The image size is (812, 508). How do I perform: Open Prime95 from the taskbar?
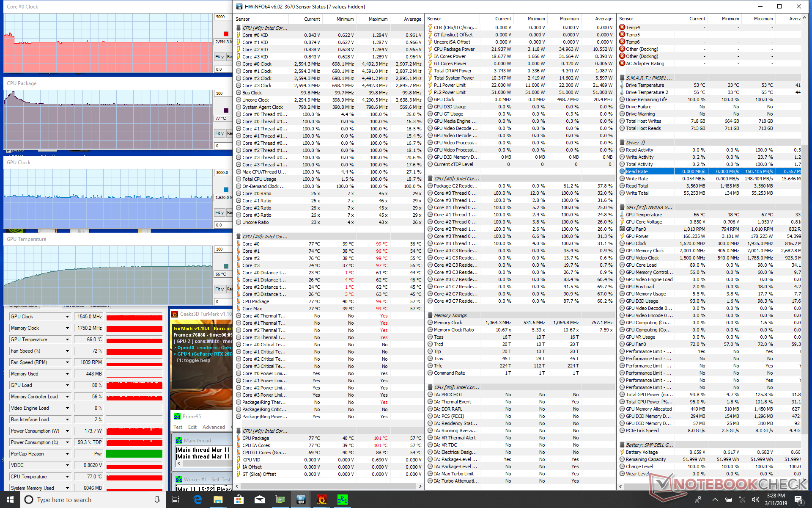coord(342,500)
